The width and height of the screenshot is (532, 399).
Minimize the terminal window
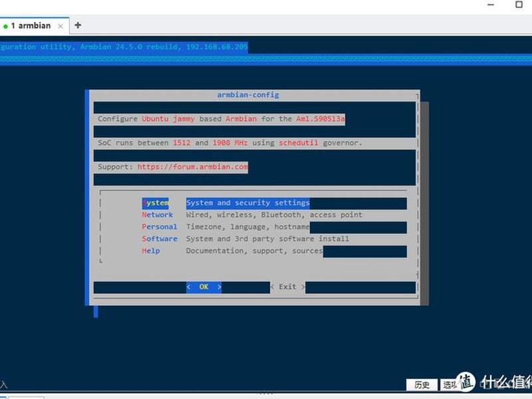click(491, 5)
